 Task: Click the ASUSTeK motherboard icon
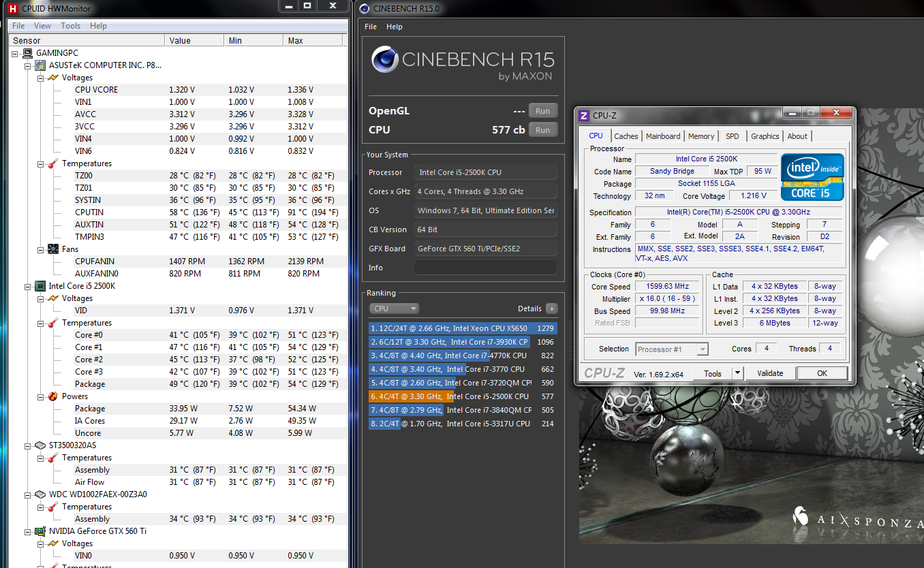(x=40, y=65)
